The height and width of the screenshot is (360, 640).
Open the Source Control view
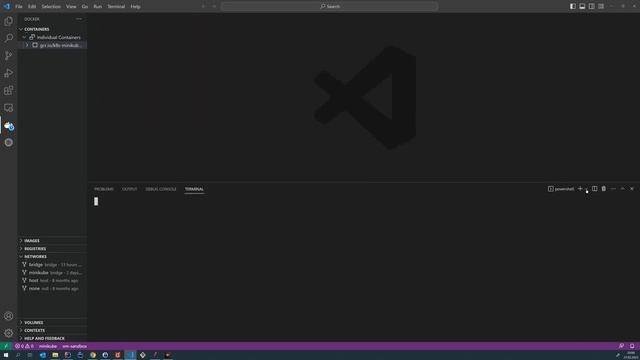[9, 56]
